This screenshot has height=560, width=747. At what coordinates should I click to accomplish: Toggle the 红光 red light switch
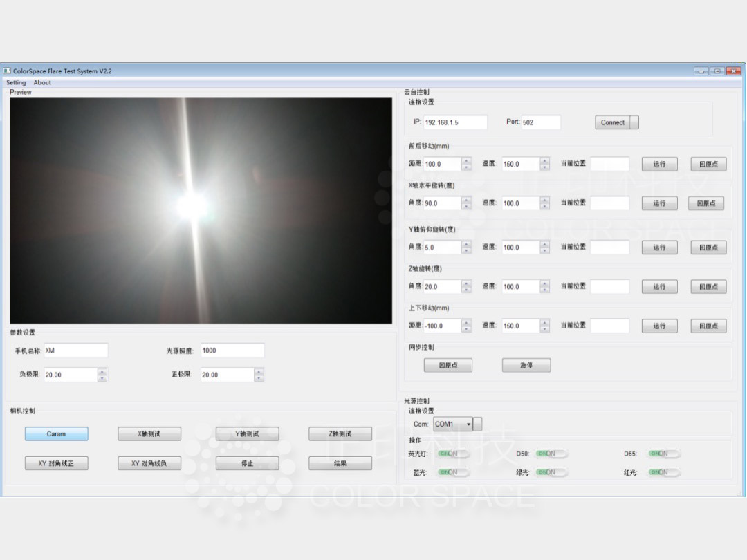[x=664, y=472]
